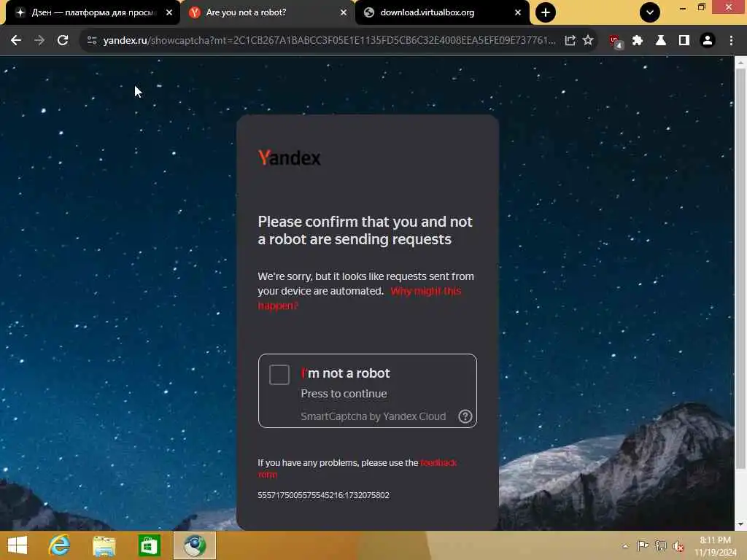This screenshot has width=747, height=560.
Task: Check the "I'm not a robot" checkbox
Action: coord(279,374)
